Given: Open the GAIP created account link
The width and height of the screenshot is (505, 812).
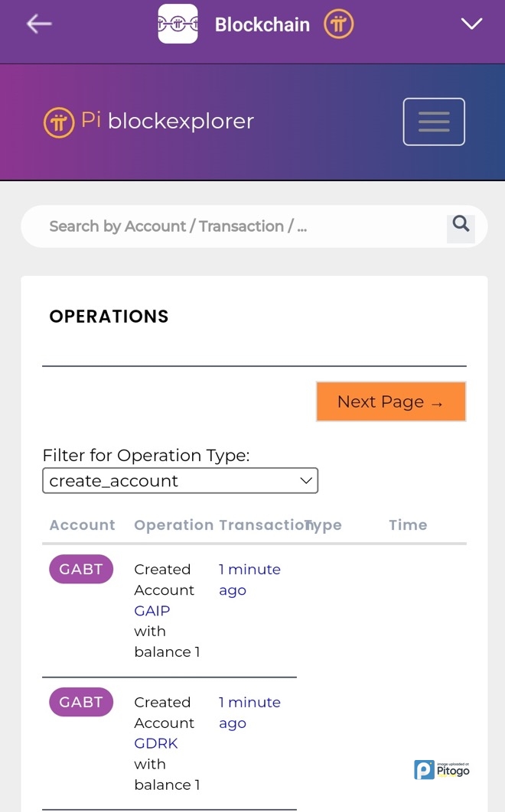Looking at the screenshot, I should click(151, 611).
